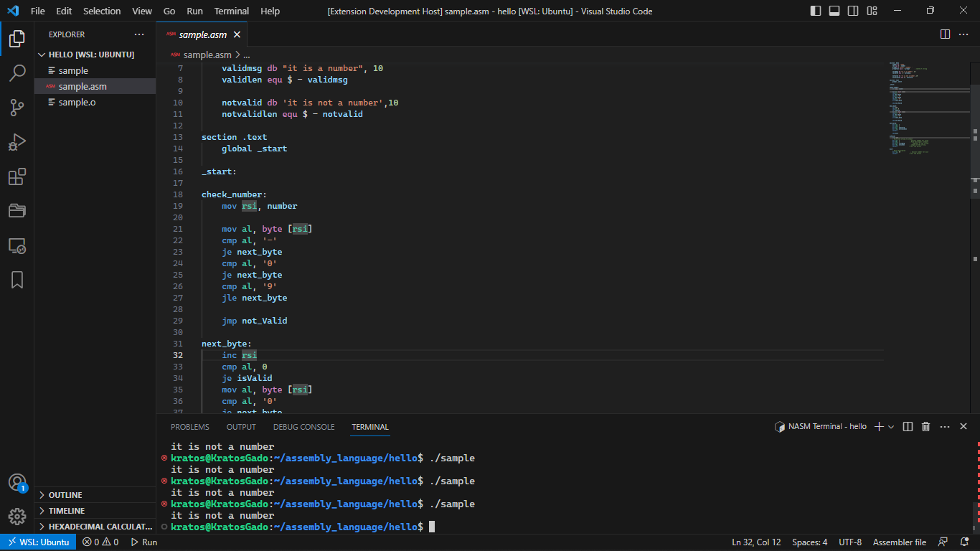The image size is (980, 551).
Task: Open sample.asm in the explorer tree
Action: click(95, 86)
